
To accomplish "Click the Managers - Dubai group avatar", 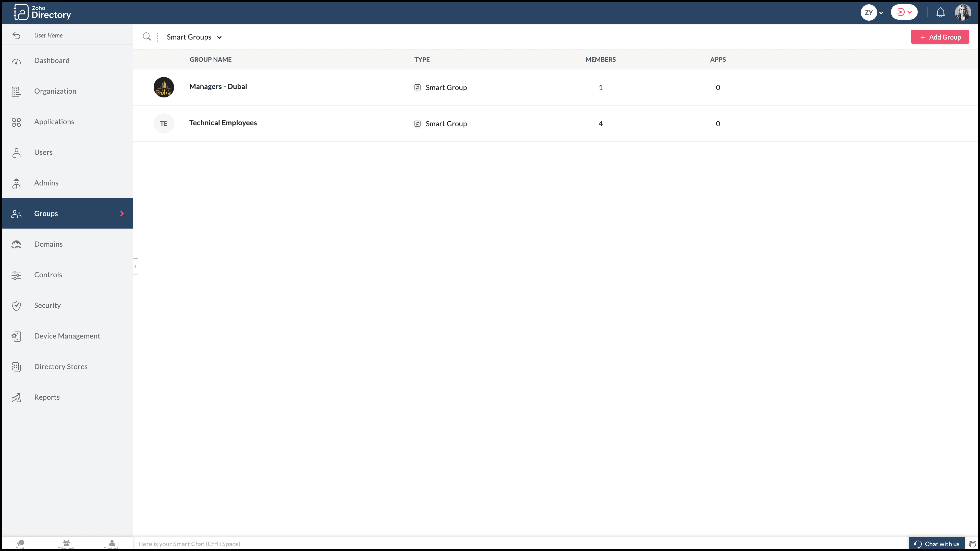I will [x=164, y=87].
